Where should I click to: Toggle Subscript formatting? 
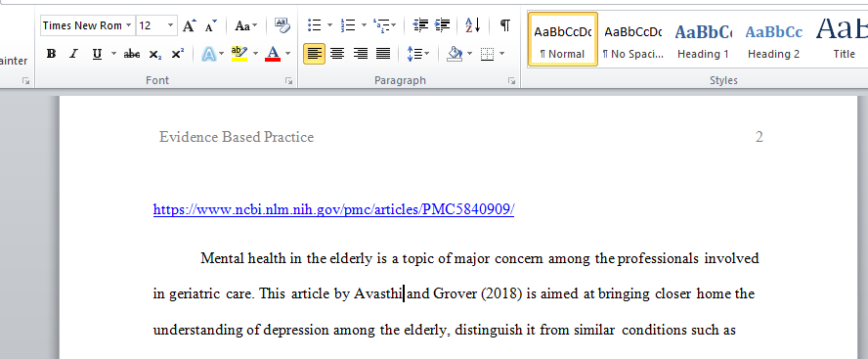155,54
